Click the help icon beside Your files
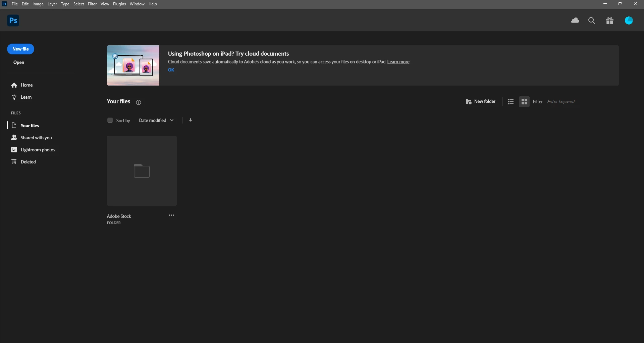Image resolution: width=644 pixels, height=343 pixels. [x=139, y=102]
